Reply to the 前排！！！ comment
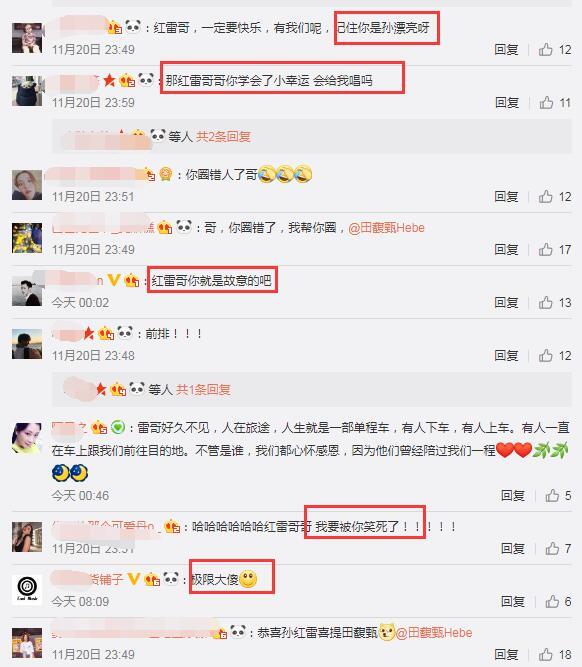The width and height of the screenshot is (582, 667). click(506, 355)
